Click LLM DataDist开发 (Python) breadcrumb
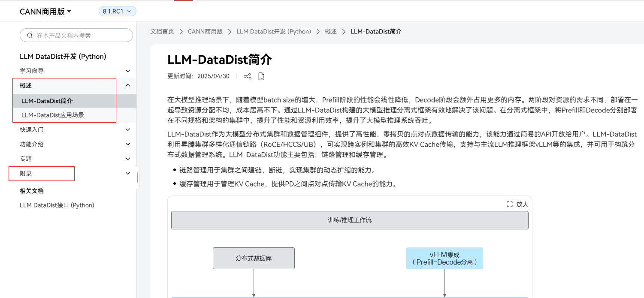The height and width of the screenshot is (298, 644). [274, 32]
